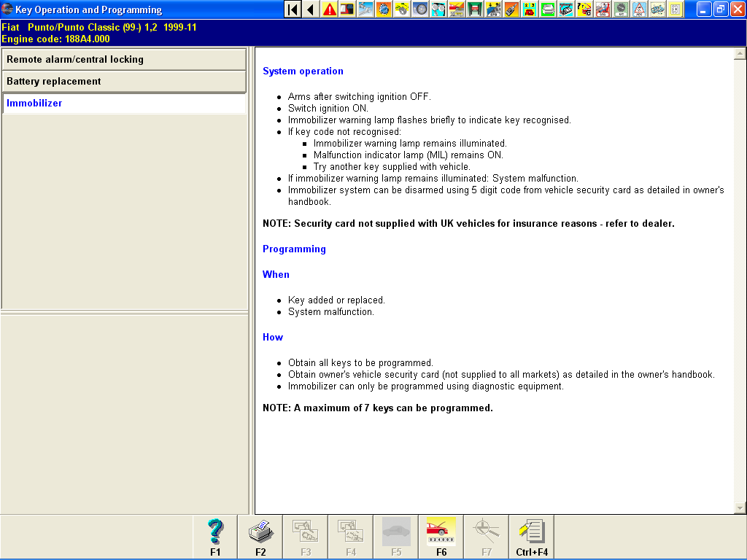Click the application icon in title bar
Screen dimensions: 747x560
7,9
